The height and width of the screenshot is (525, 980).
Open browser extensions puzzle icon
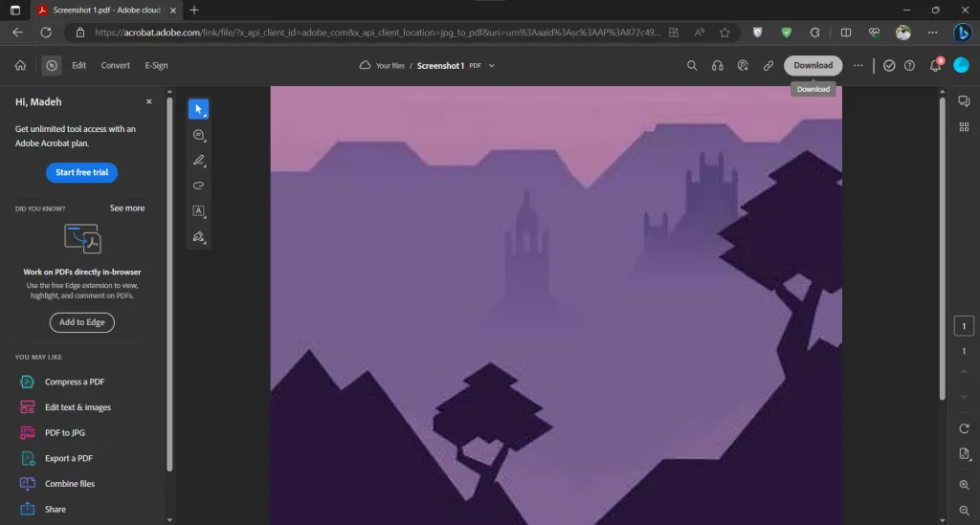pos(814,33)
